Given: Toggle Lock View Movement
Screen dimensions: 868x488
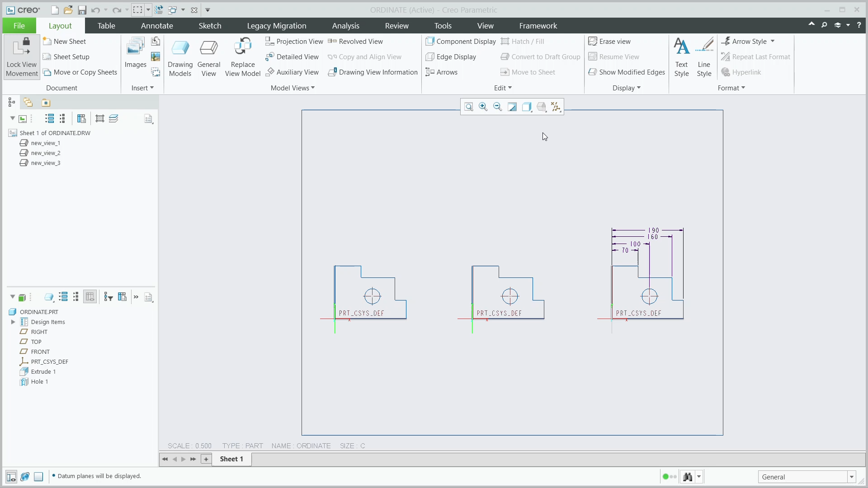Looking at the screenshot, I should tap(21, 57).
